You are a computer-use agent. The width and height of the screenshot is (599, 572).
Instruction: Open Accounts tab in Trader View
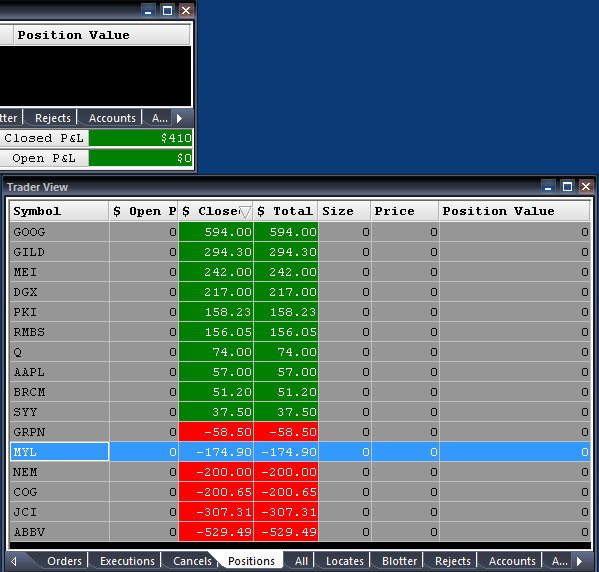(512, 561)
